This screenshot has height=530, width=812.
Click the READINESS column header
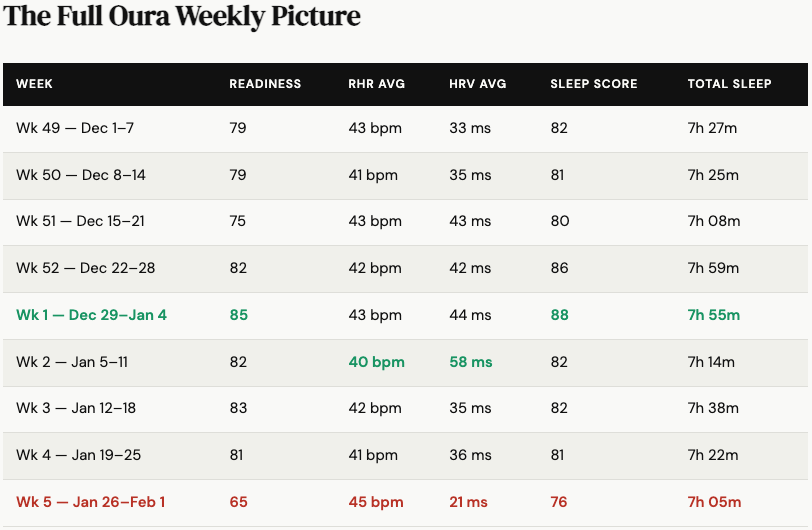click(x=265, y=84)
